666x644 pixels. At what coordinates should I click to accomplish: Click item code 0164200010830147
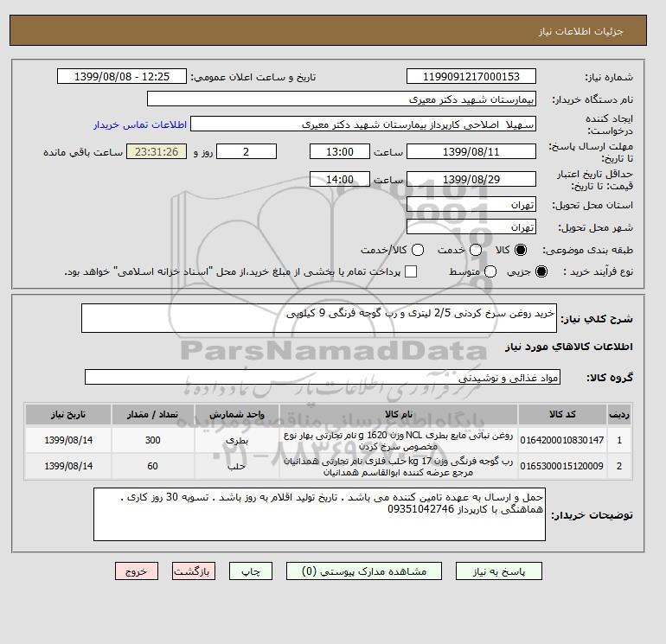(562, 440)
